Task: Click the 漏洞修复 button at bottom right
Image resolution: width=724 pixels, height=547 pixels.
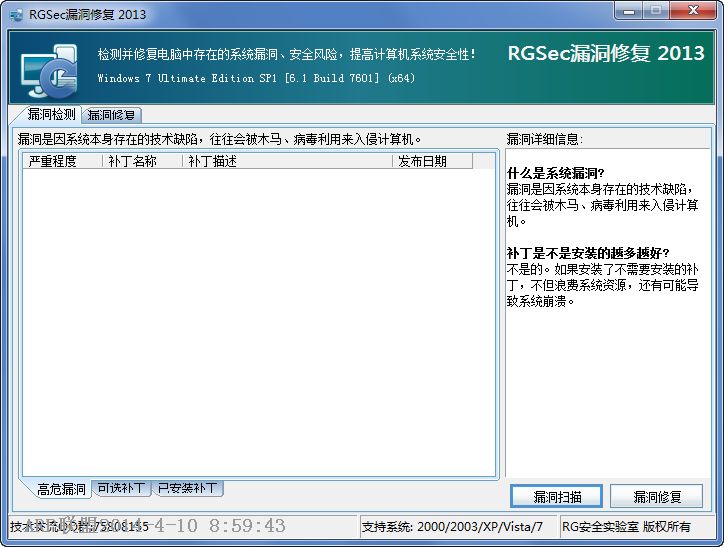Action: coord(657,496)
